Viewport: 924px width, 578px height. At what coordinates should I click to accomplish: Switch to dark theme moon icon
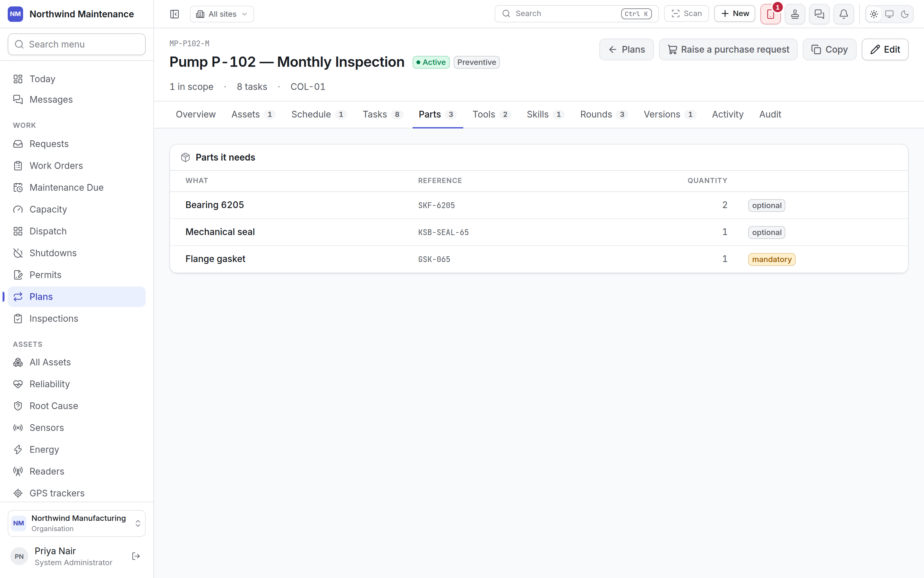coord(904,14)
